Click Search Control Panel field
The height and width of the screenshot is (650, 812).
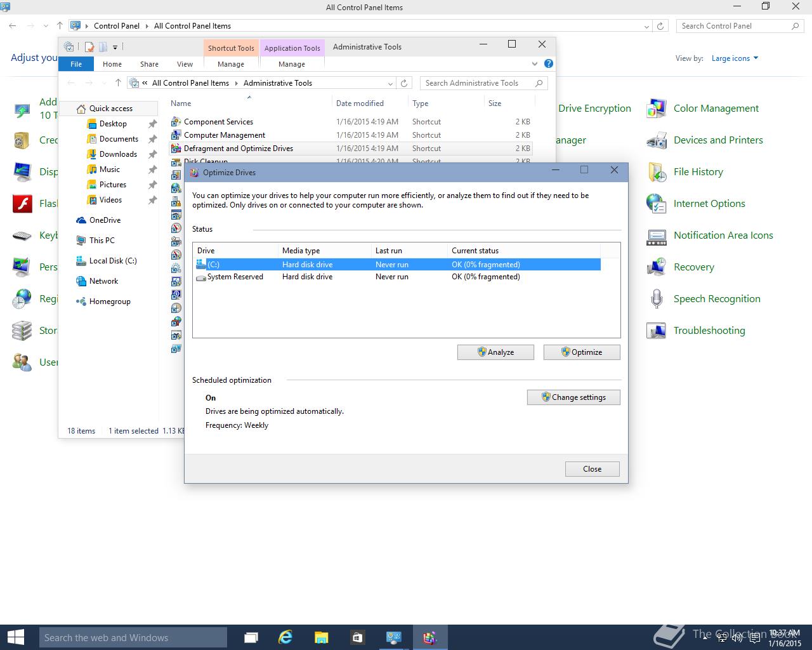(x=740, y=26)
